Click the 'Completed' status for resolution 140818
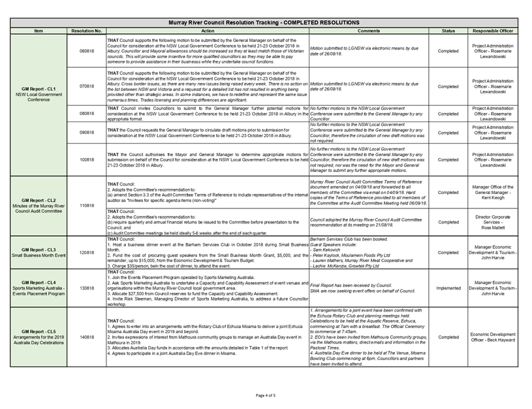Image resolution: width=532 pixels, height=409 pixels. tap(448, 337)
